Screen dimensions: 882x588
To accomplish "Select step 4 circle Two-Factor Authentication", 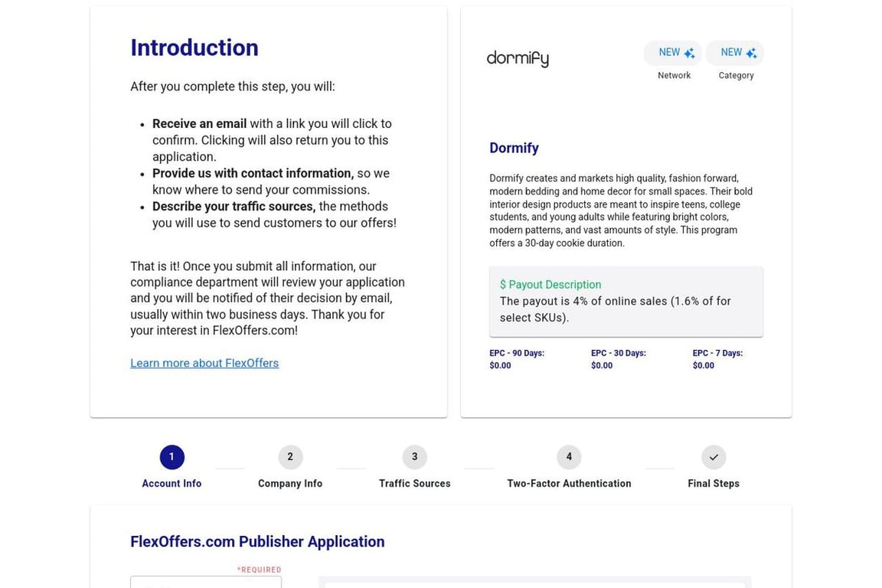I will click(569, 457).
